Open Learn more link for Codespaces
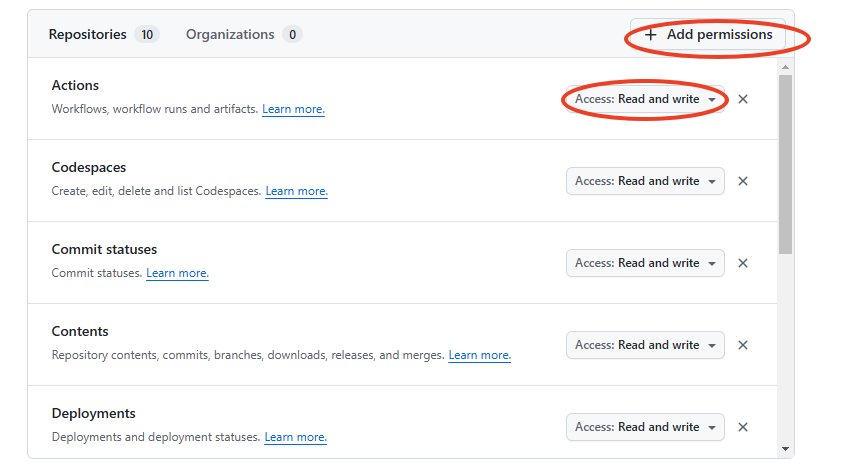 pos(296,191)
